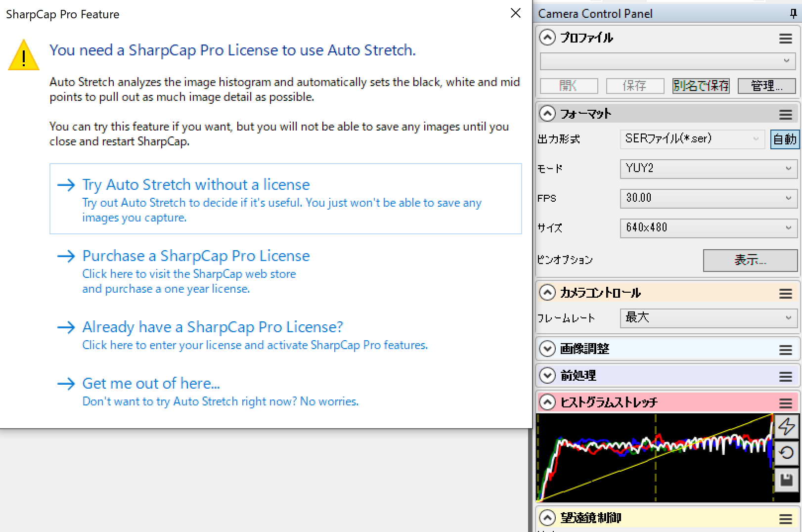The height and width of the screenshot is (532, 802).
Task: Expand the 前処理 section
Action: [547, 376]
